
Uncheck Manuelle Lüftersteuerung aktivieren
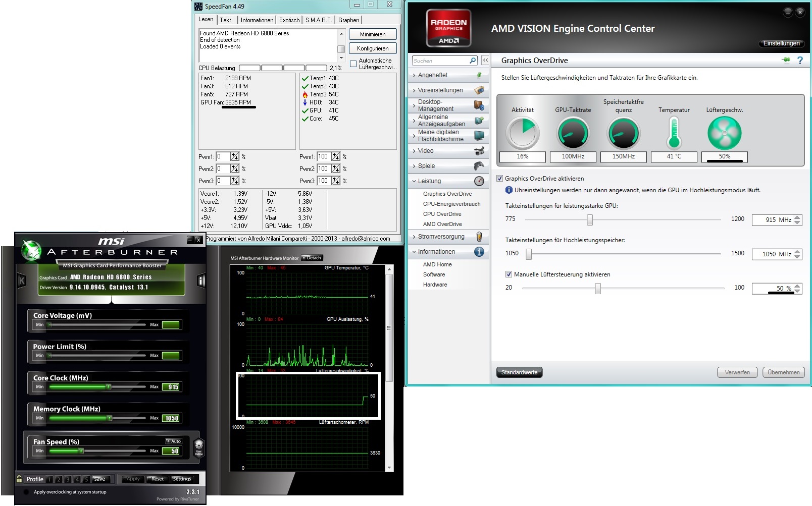[509, 274]
